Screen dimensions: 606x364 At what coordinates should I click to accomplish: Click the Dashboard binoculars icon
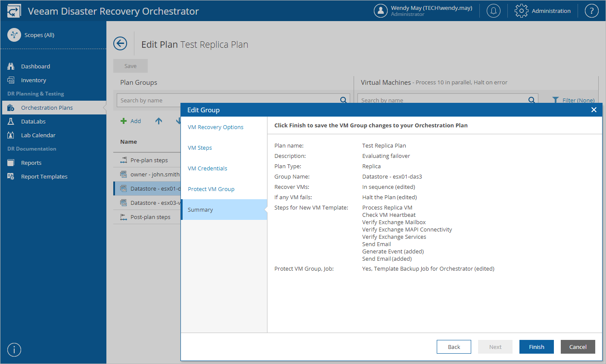[x=11, y=66]
